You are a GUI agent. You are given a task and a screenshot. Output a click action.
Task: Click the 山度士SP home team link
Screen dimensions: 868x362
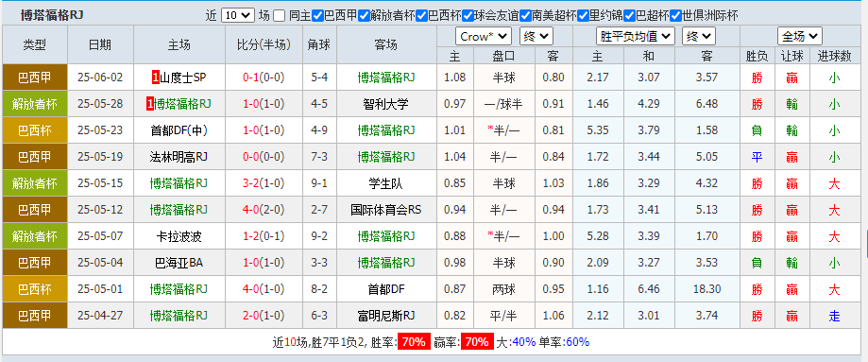pyautogui.click(x=182, y=78)
